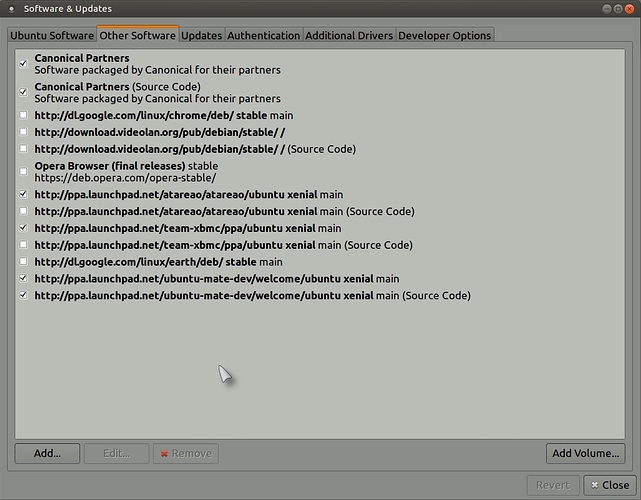Viewport: 641px width, 500px height.
Task: Click the Edit... button
Action: [x=117, y=453]
